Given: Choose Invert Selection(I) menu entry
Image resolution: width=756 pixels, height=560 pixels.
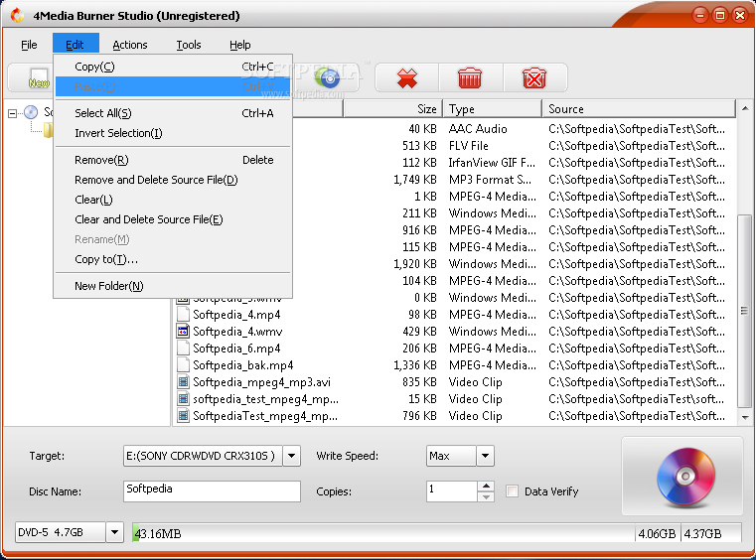Looking at the screenshot, I should tap(173, 133).
